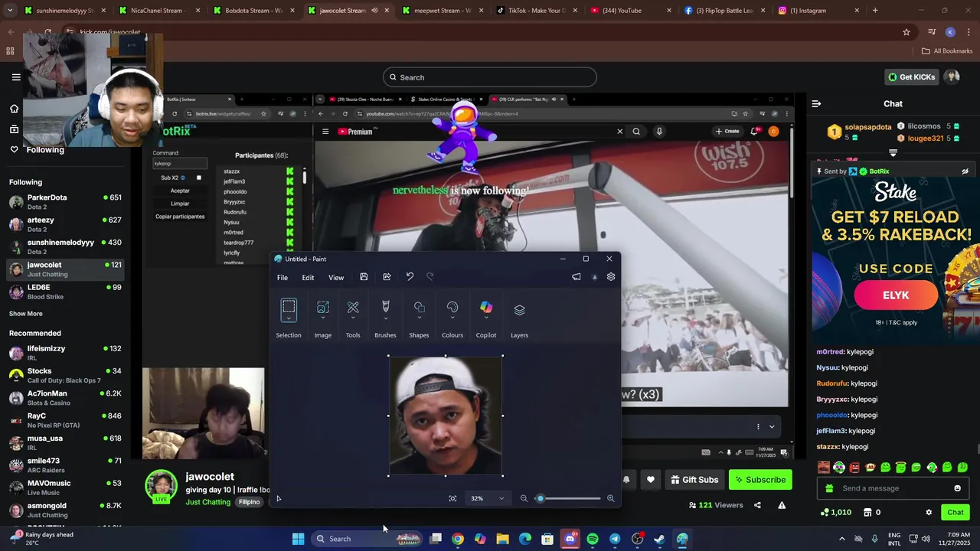Expand the Selection tool chevron

(x=289, y=318)
